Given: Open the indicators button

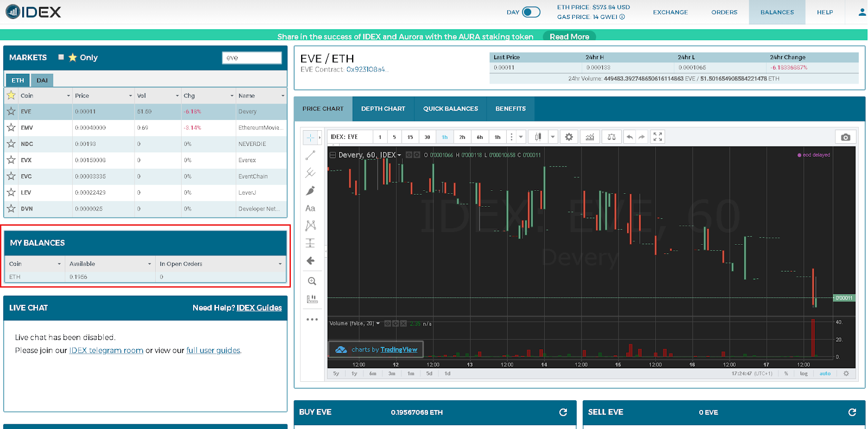Looking at the screenshot, I should [590, 137].
